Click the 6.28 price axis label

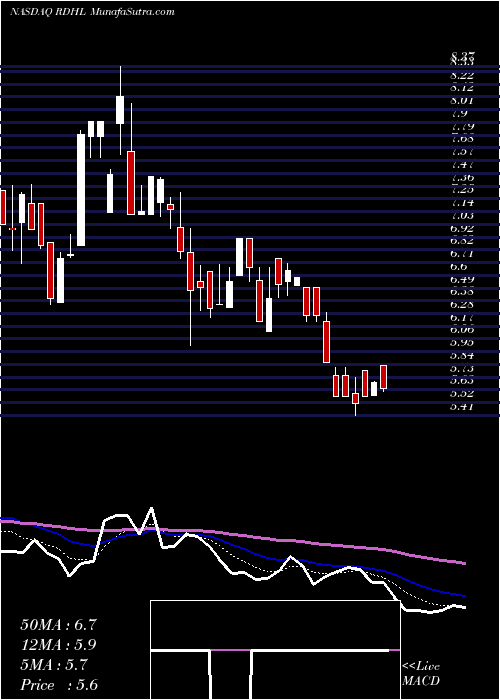pyautogui.click(x=462, y=304)
